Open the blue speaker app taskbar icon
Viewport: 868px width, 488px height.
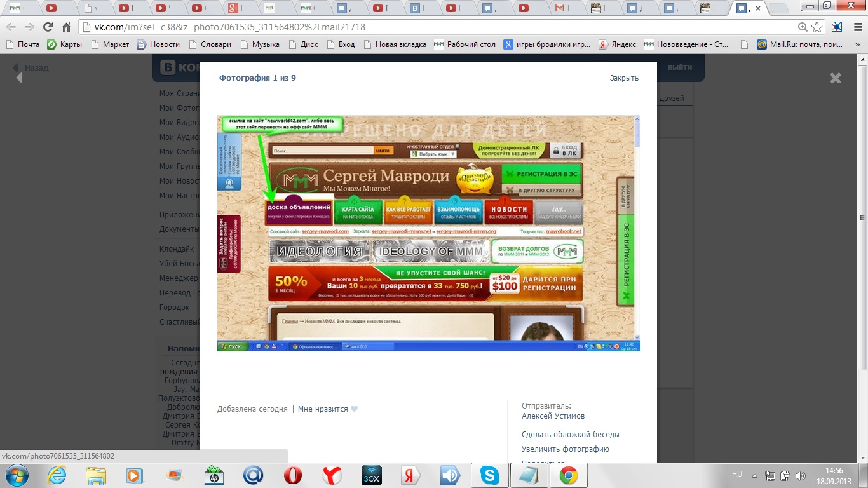click(451, 475)
